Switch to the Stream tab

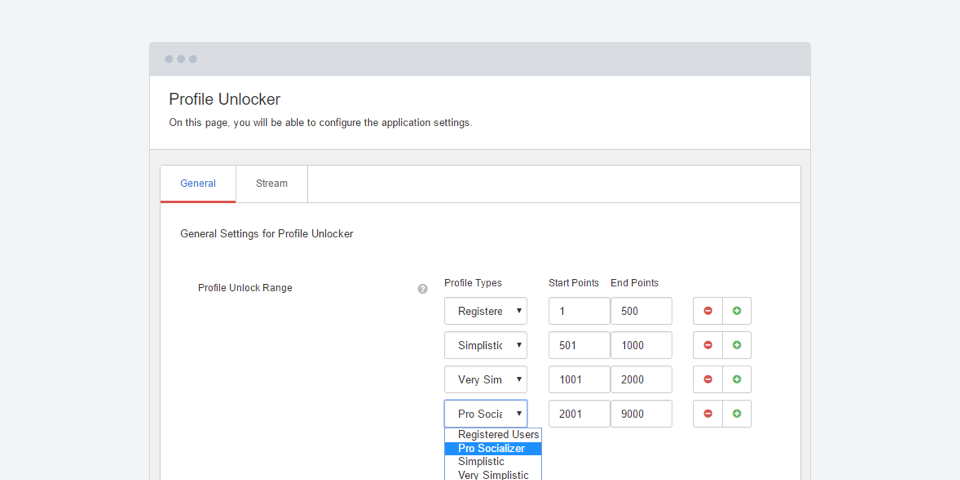pyautogui.click(x=271, y=184)
